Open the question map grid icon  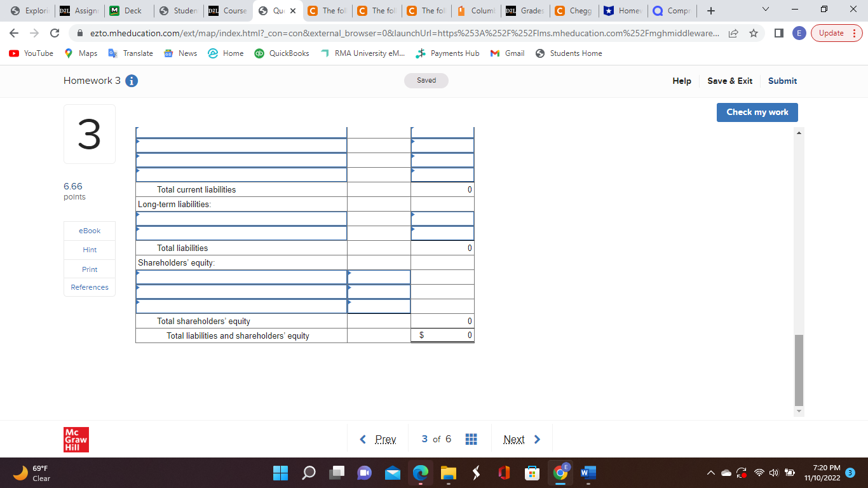471,438
